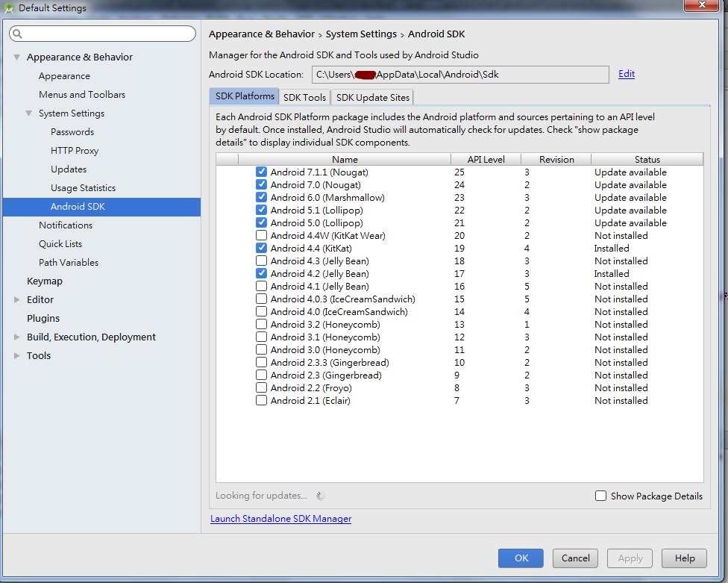Viewport: 728px width, 583px height.
Task: Enable Android 2.3.3 (Gingerbread) checkbox
Action: tap(261, 362)
